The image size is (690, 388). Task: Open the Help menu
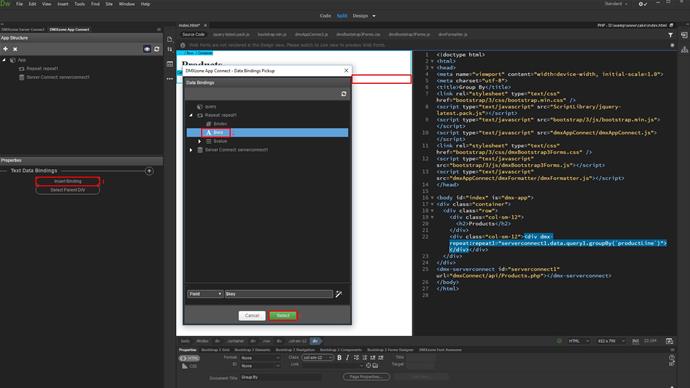coord(145,4)
